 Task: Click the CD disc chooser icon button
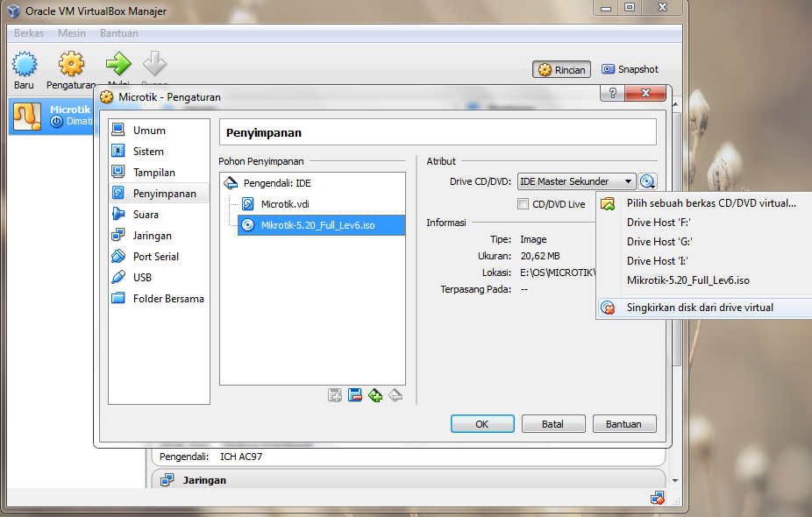click(x=647, y=181)
